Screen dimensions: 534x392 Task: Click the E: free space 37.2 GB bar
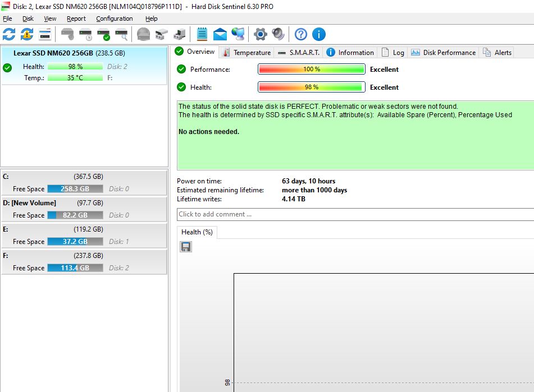point(75,241)
